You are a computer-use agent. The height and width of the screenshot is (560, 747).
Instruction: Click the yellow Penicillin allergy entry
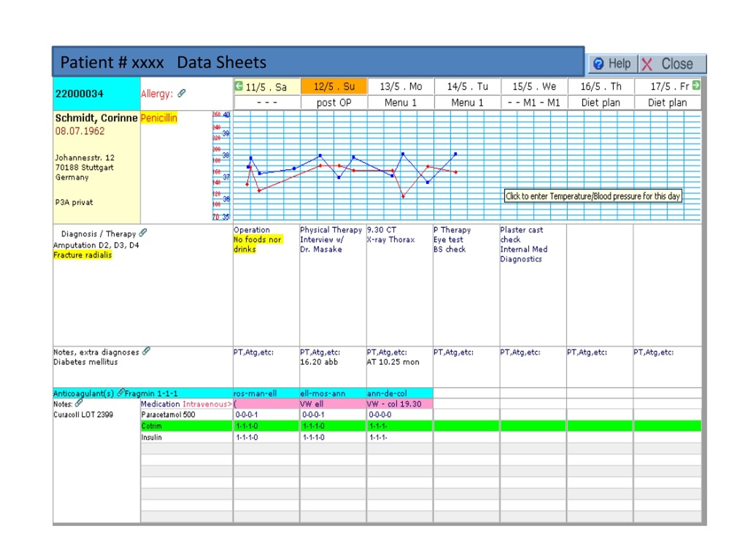(x=159, y=118)
